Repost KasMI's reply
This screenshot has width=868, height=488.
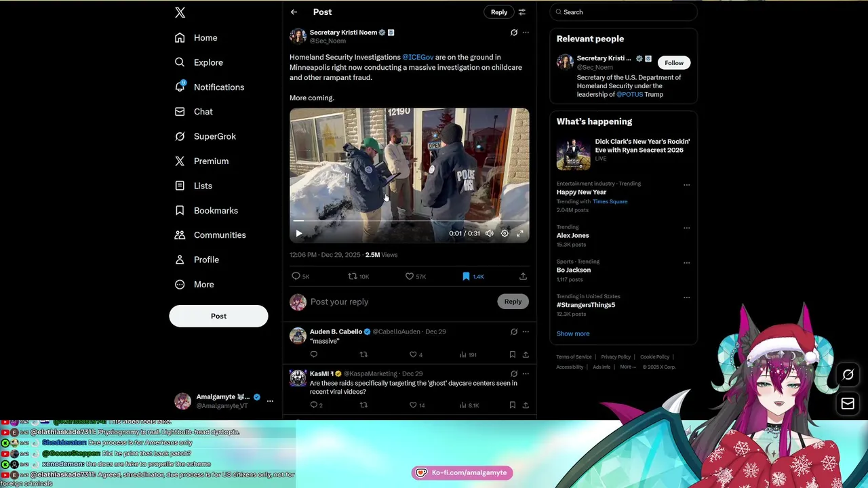click(x=363, y=405)
